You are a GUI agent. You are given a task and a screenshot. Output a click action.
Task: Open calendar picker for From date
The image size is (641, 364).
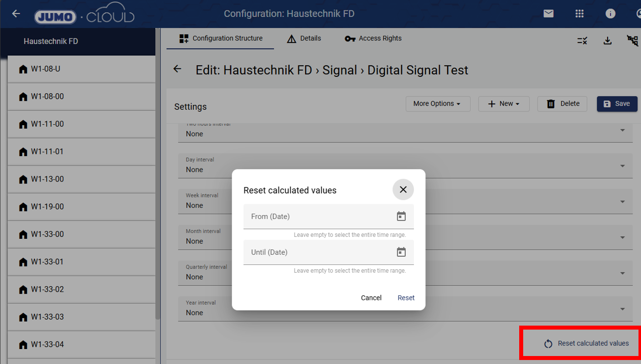401,216
